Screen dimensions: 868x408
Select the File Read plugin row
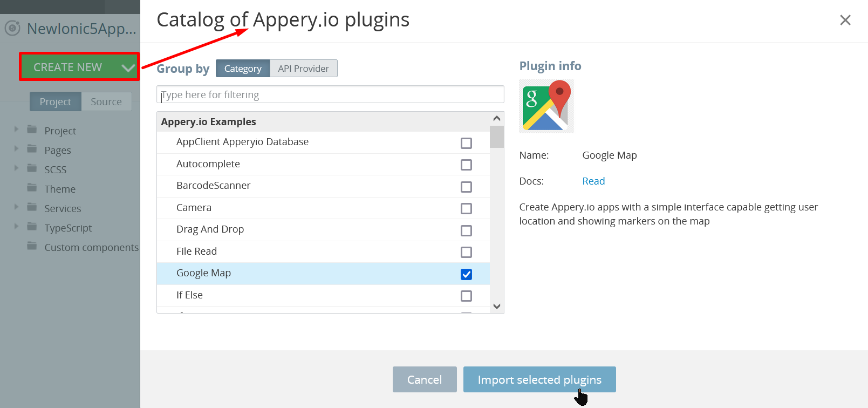coord(323,251)
